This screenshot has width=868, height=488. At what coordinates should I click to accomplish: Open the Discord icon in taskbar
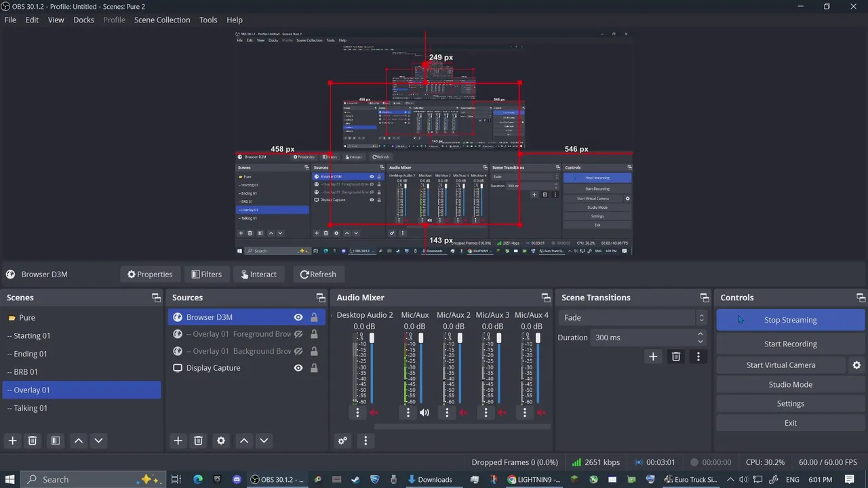tap(237, 480)
